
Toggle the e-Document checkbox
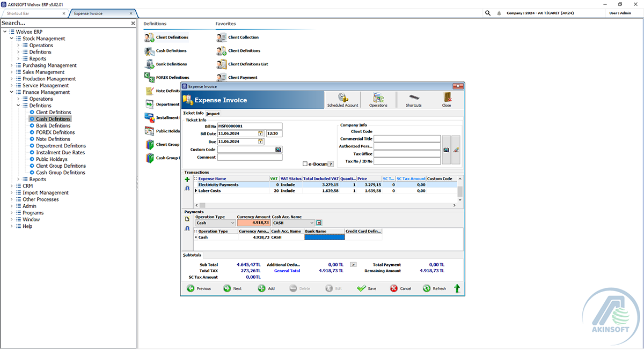[x=305, y=164]
